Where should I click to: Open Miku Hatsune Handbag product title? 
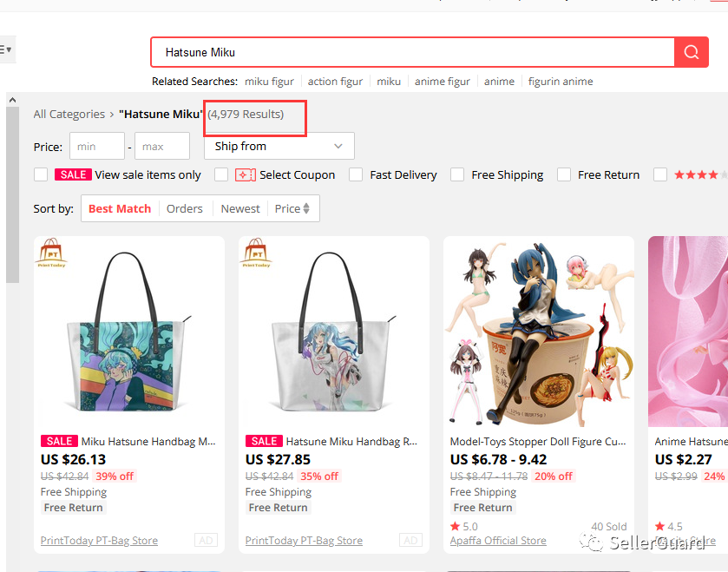click(x=148, y=442)
